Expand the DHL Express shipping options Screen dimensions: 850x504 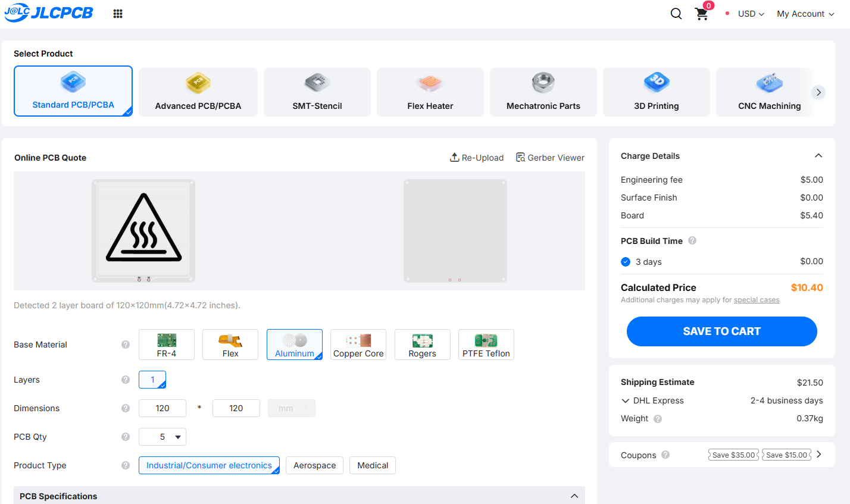[x=625, y=400]
